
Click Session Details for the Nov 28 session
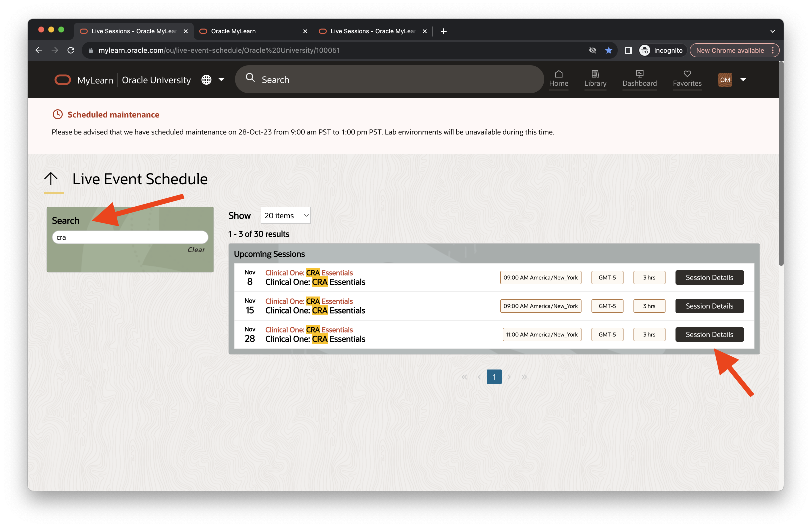709,335
